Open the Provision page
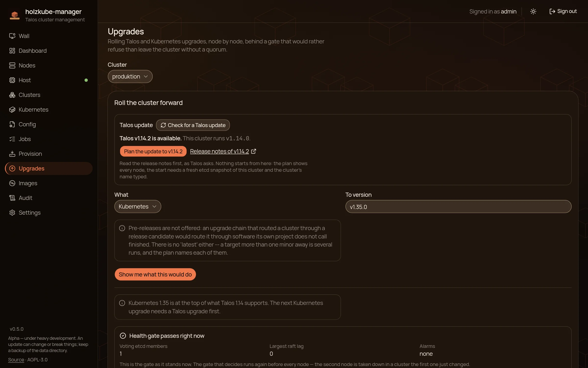588x368 pixels. click(x=49, y=154)
